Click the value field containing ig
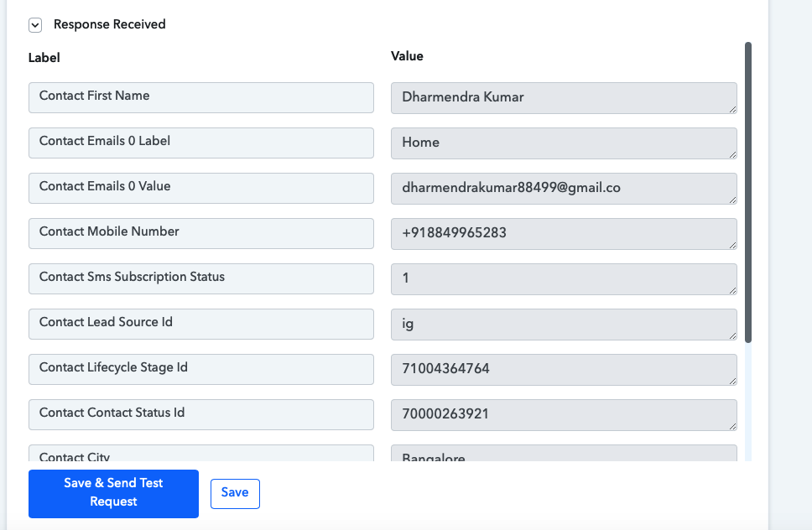 click(x=564, y=325)
